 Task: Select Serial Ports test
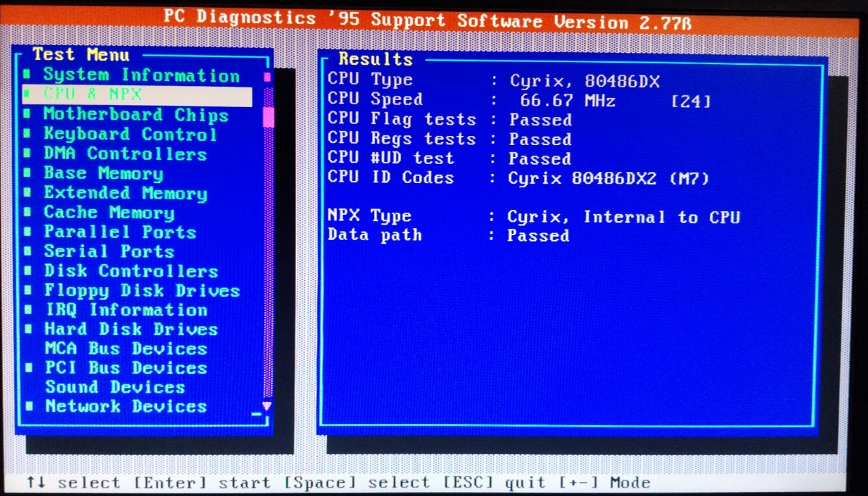pyautogui.click(x=109, y=252)
